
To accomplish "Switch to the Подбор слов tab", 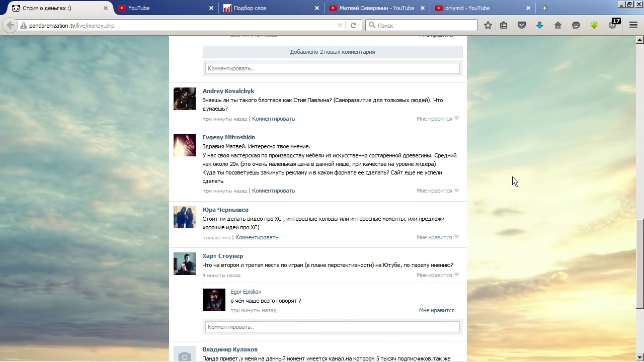I will coord(250,8).
